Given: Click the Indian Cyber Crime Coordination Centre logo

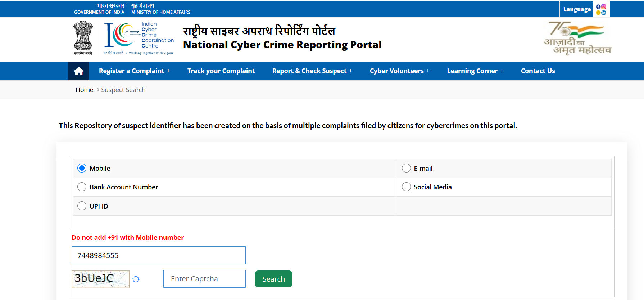Looking at the screenshot, I should (x=139, y=39).
